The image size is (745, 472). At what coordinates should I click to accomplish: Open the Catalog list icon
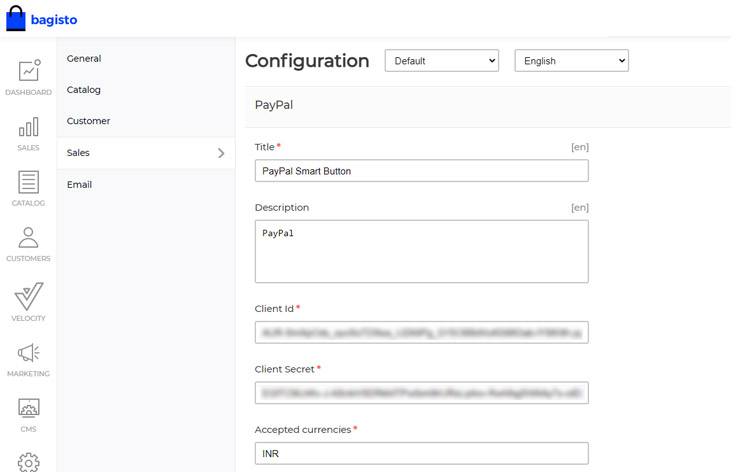pos(29,182)
